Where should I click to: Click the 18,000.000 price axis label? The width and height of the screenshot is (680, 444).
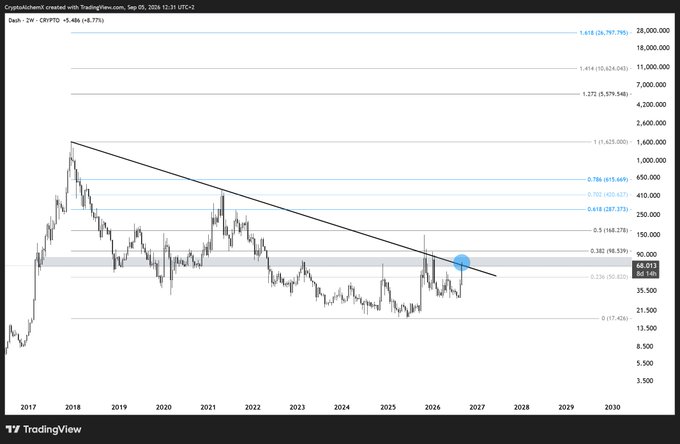point(653,48)
